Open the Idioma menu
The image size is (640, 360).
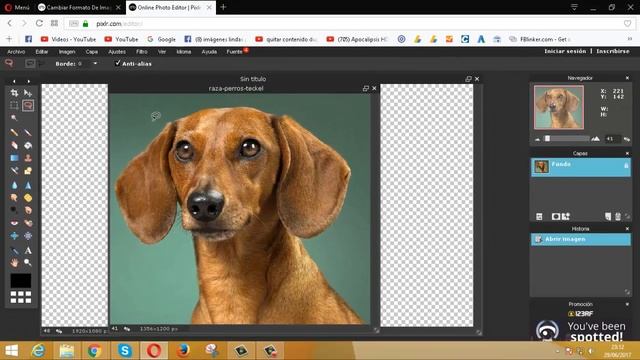184,52
